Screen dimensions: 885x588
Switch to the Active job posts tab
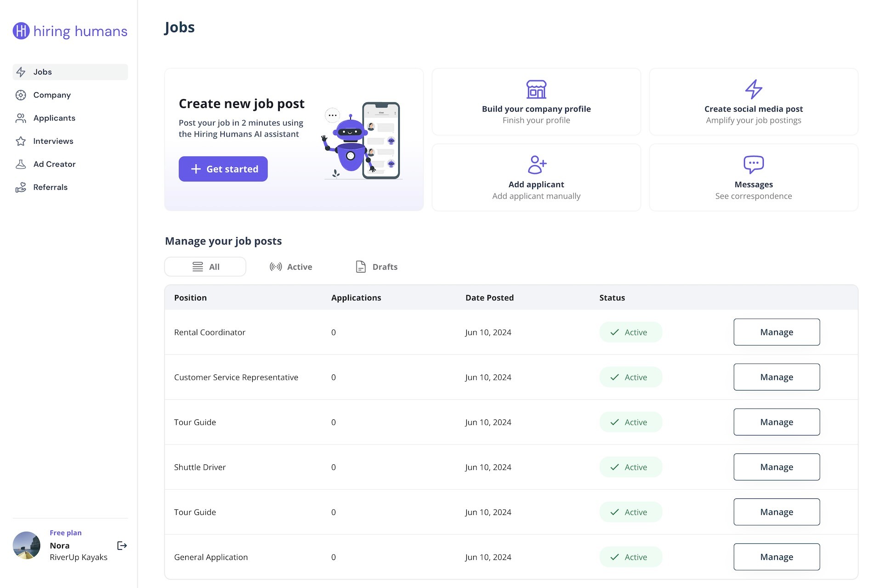coord(291,267)
